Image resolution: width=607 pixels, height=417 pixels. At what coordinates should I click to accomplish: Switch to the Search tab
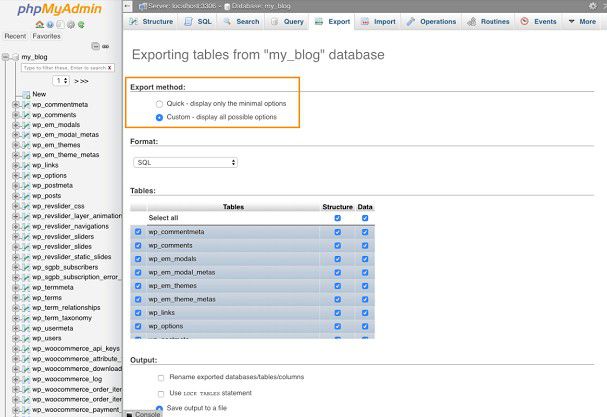[242, 22]
